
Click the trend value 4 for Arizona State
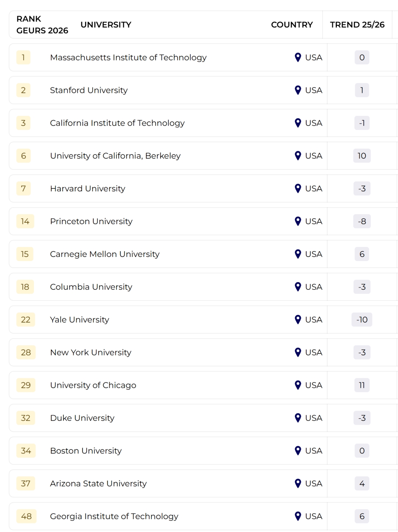pos(362,483)
